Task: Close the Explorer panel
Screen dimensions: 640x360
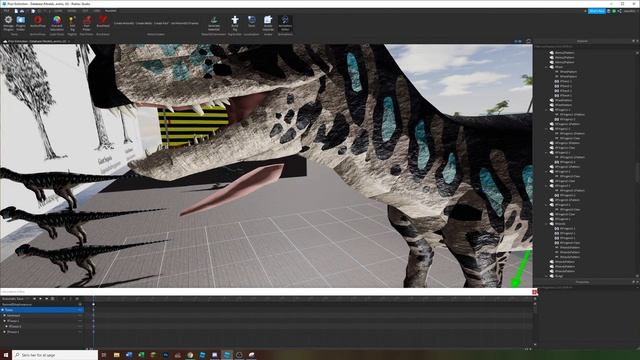Action: click(x=637, y=41)
